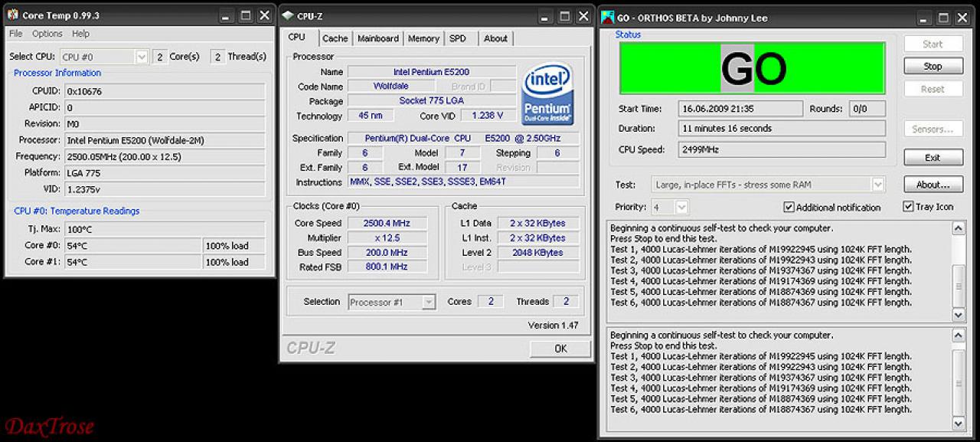Screen dimensions: 980x442
Task: Click scroll up arrow of upper ORTHOS log
Action: point(959,228)
